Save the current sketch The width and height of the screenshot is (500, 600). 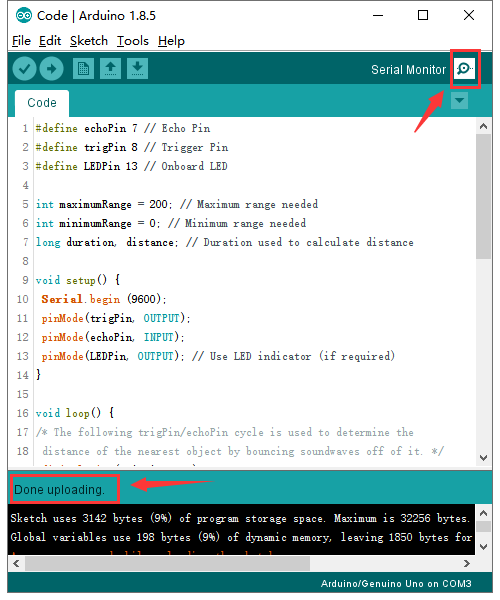(x=137, y=69)
